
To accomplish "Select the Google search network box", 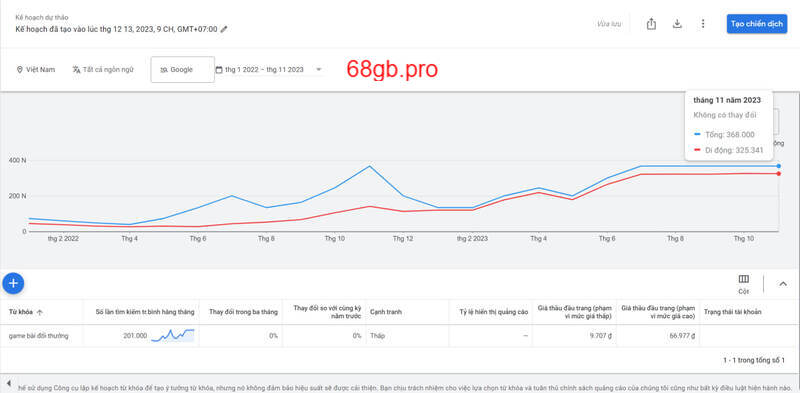I will 183,69.
